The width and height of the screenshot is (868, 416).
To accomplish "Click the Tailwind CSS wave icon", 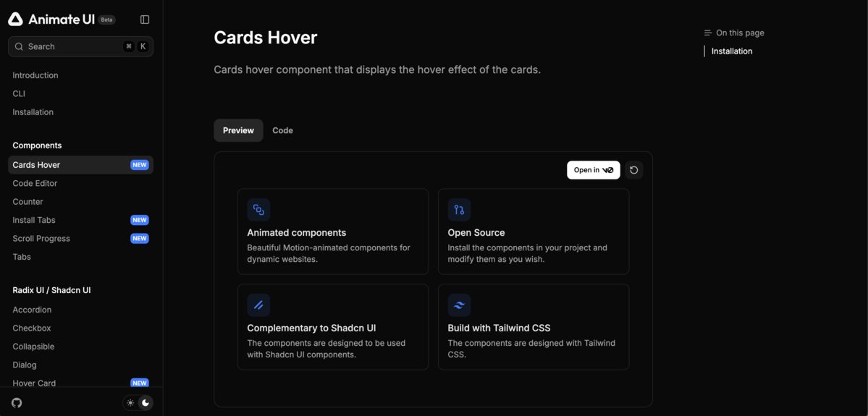I will point(459,305).
